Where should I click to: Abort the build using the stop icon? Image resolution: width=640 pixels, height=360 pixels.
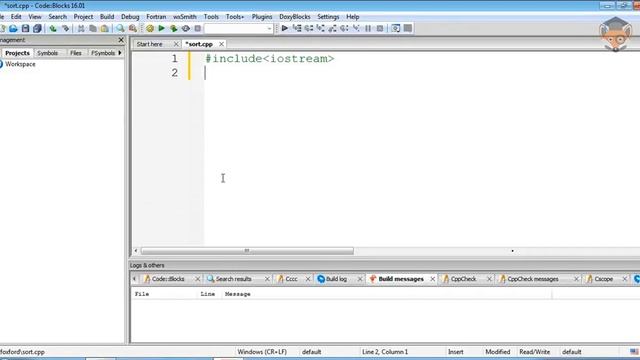(x=198, y=29)
